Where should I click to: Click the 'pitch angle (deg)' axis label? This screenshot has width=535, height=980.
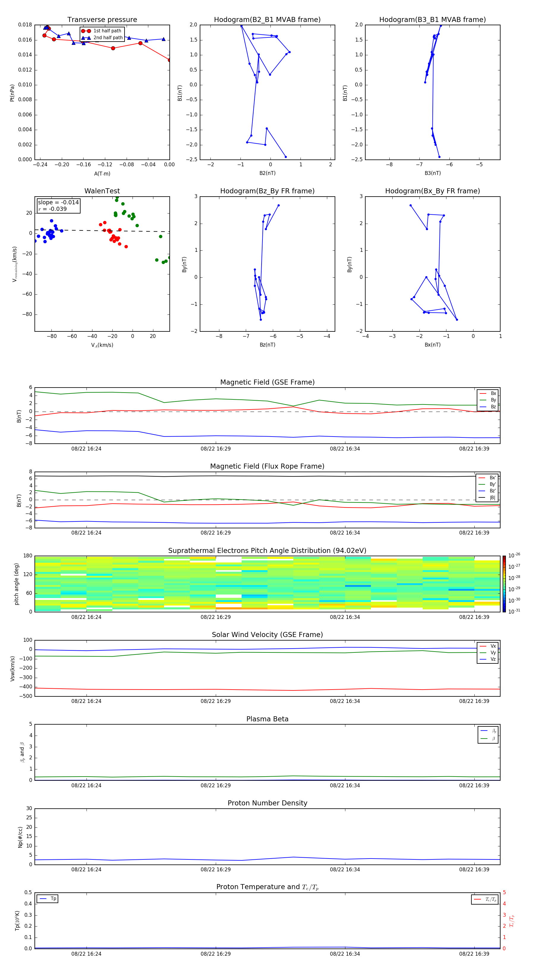pyautogui.click(x=17, y=584)
